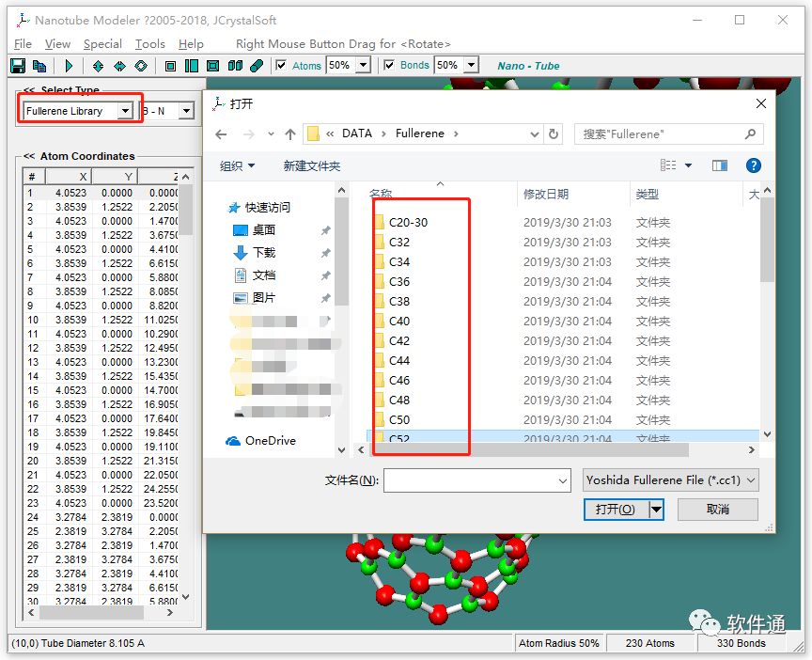
Task: Expand the address bar history chevron
Action: (x=535, y=134)
